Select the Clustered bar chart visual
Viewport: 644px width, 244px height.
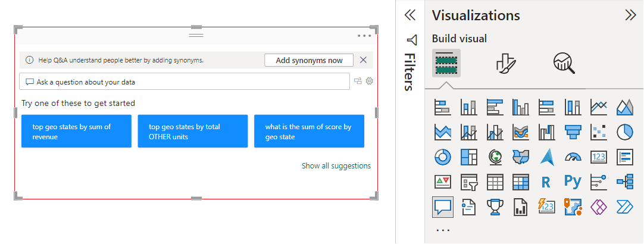point(495,107)
